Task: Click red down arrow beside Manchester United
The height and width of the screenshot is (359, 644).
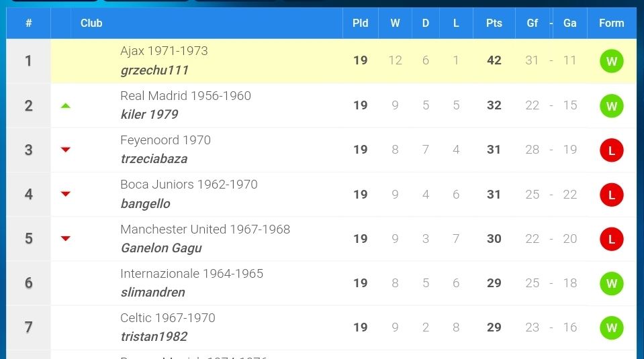Action: pyautogui.click(x=66, y=238)
